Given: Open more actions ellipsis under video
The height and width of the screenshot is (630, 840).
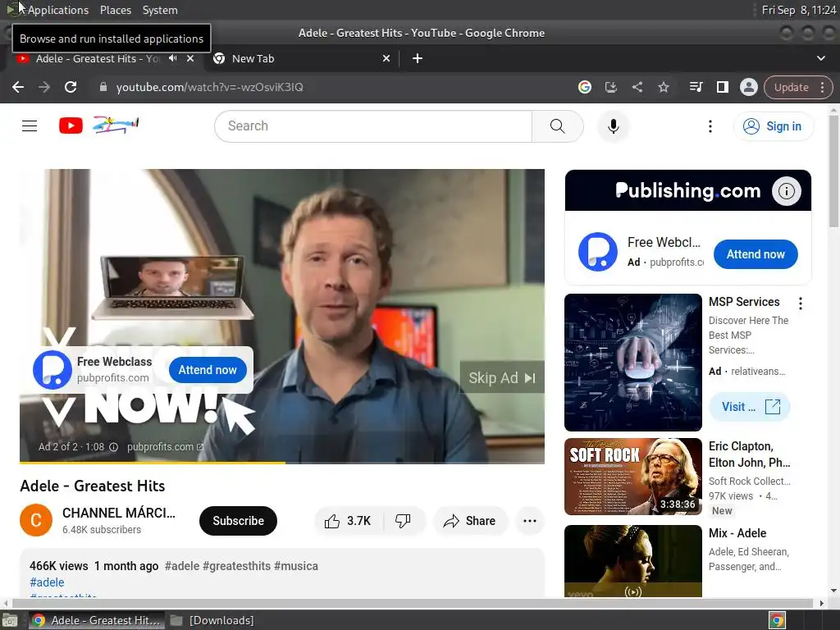Looking at the screenshot, I should pyautogui.click(x=530, y=521).
